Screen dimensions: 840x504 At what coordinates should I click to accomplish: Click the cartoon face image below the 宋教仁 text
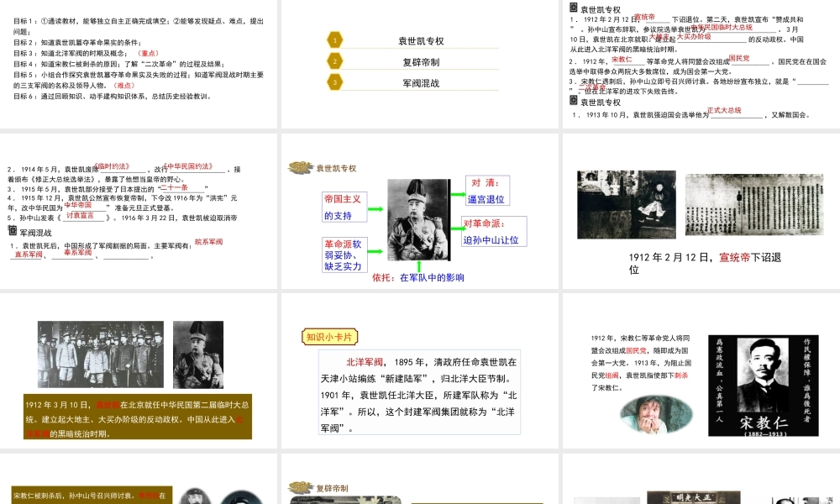(x=656, y=415)
